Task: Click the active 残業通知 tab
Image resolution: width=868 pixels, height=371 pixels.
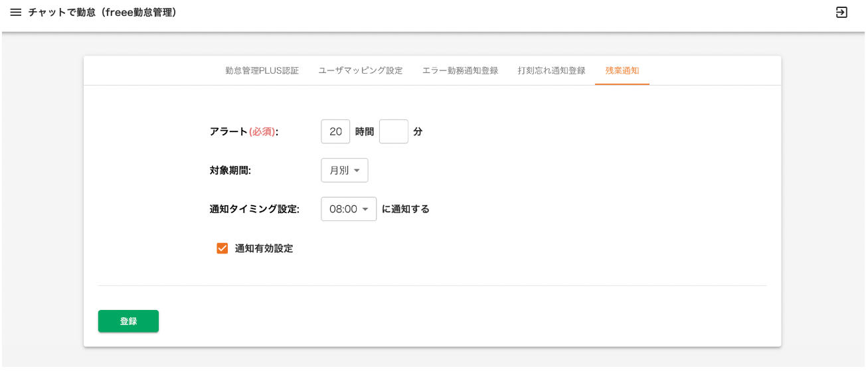Action: click(x=622, y=70)
